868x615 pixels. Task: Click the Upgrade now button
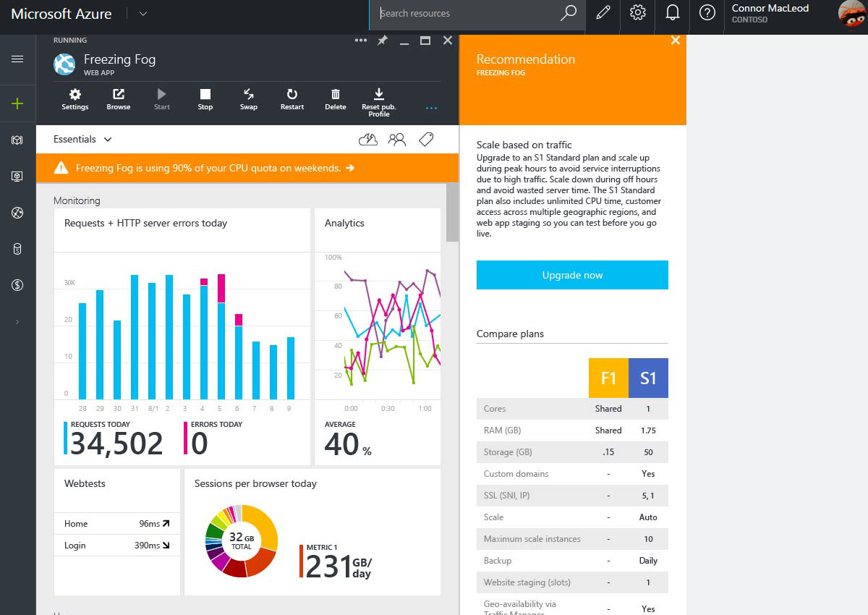tap(572, 275)
